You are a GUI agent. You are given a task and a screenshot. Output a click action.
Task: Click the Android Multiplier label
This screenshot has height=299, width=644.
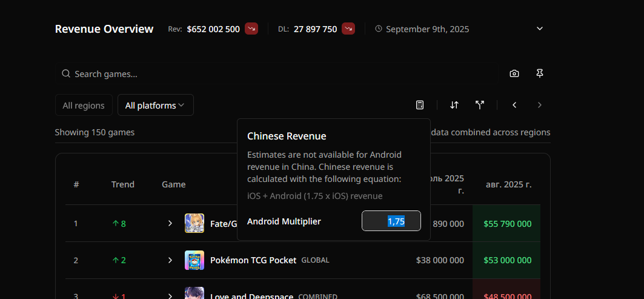tap(284, 221)
